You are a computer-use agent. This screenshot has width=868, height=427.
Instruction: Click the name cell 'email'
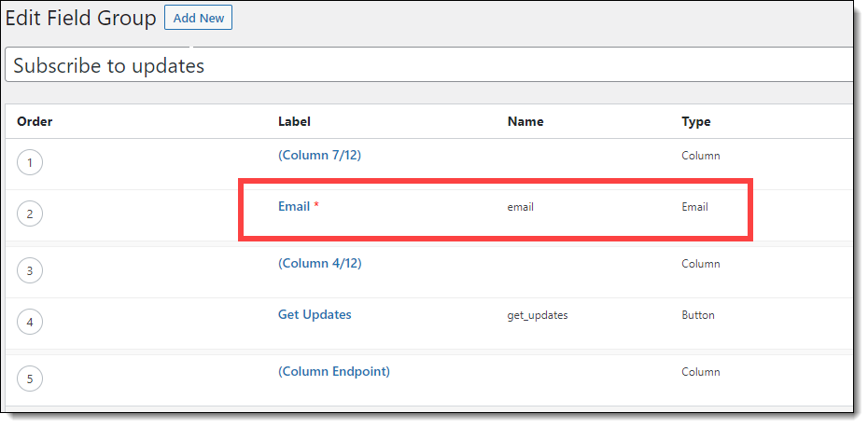click(521, 207)
